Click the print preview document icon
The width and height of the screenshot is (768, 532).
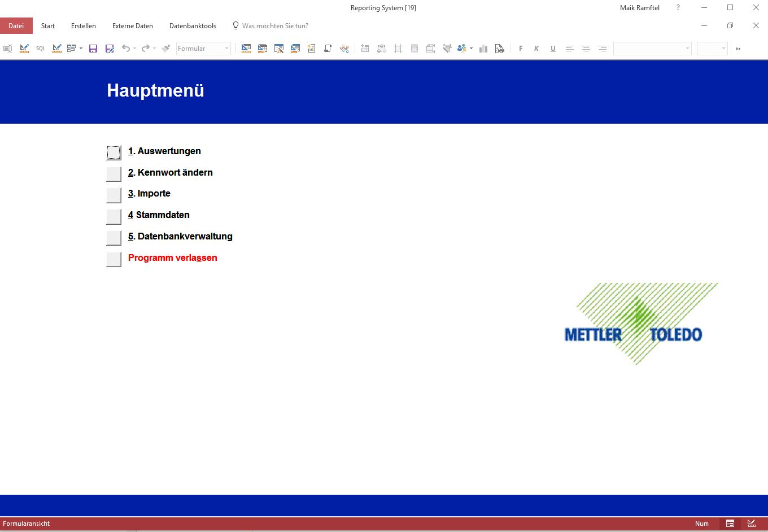(500, 49)
